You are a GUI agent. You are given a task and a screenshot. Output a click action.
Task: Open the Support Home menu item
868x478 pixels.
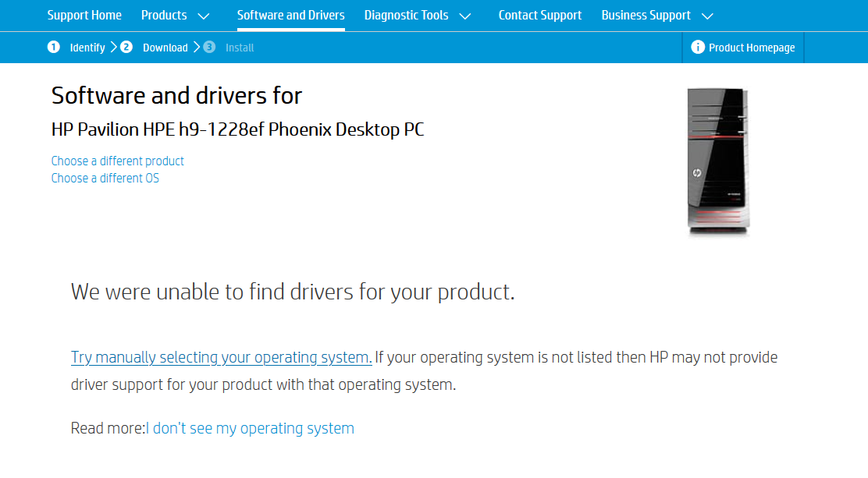coord(84,16)
